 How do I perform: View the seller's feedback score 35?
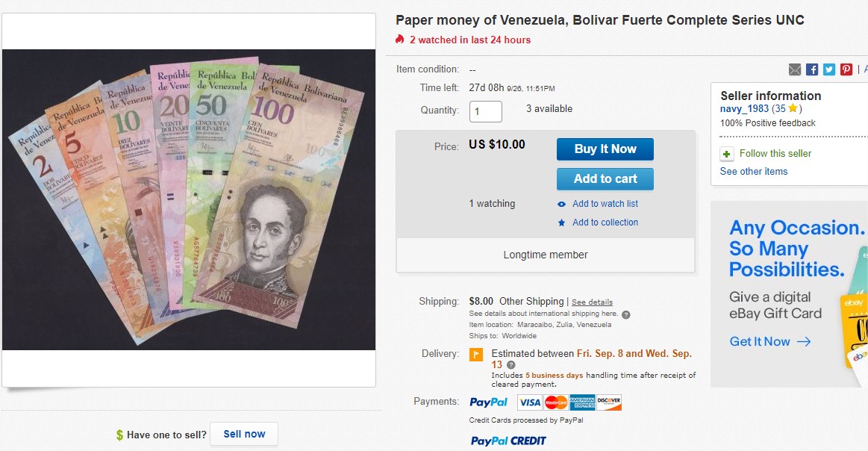point(780,108)
